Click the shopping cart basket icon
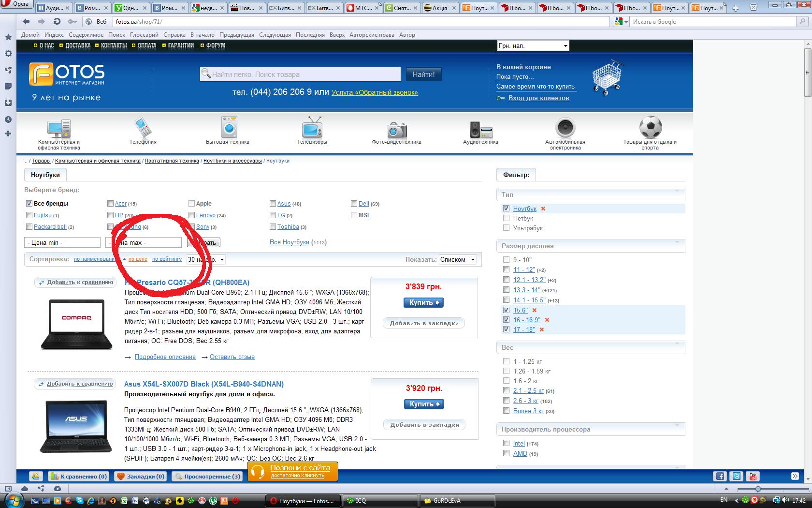Viewport: 812px width, 508px height. 607,77
